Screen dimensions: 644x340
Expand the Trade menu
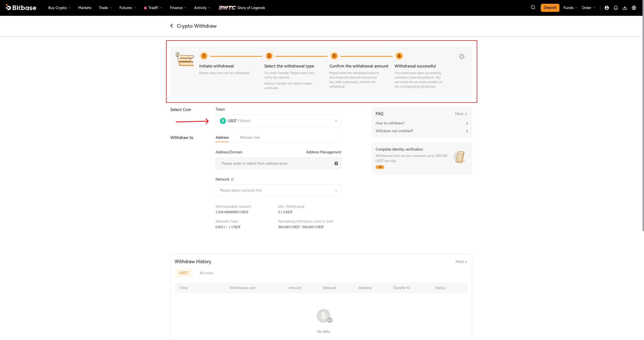(x=105, y=8)
